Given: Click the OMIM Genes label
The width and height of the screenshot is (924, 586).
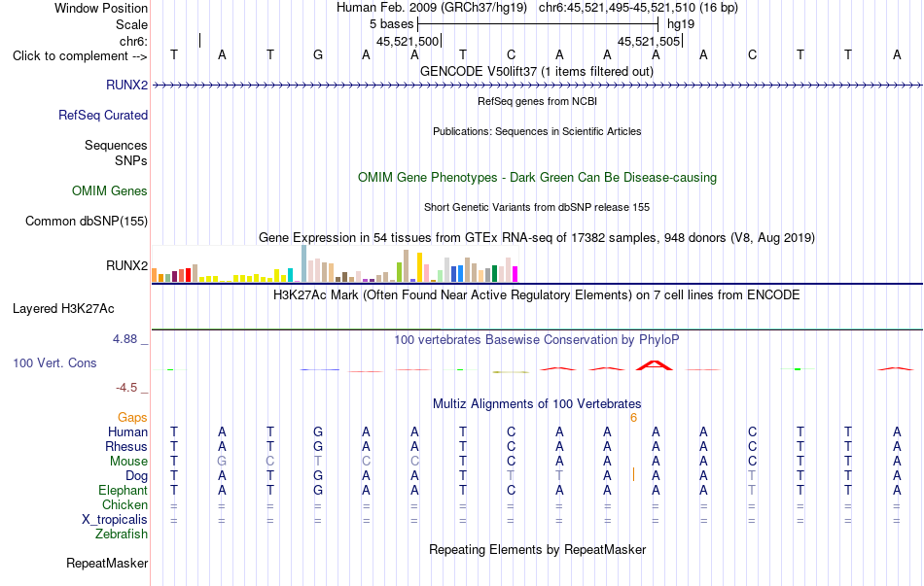Looking at the screenshot, I should (x=109, y=190).
